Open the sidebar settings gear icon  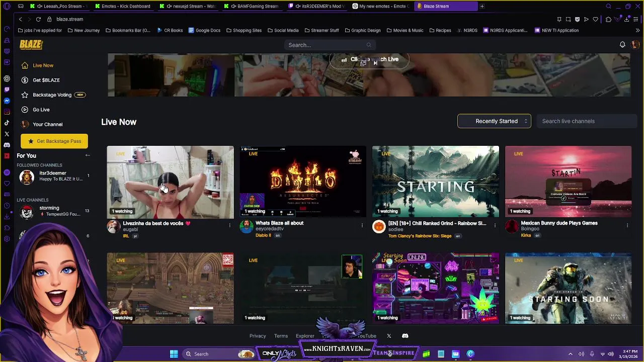coord(7,238)
